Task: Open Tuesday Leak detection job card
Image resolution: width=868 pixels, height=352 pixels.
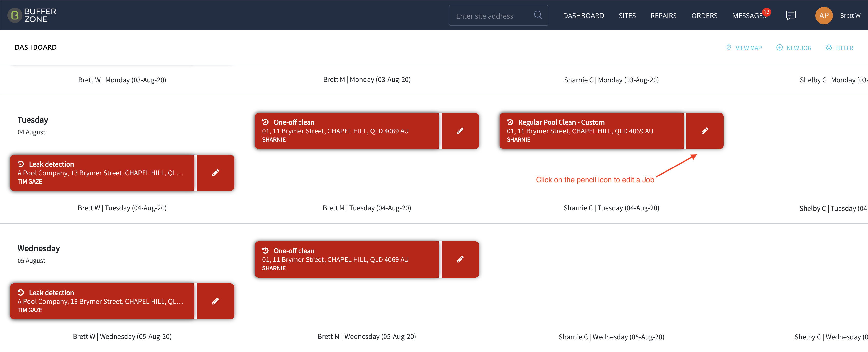Action: (102, 173)
